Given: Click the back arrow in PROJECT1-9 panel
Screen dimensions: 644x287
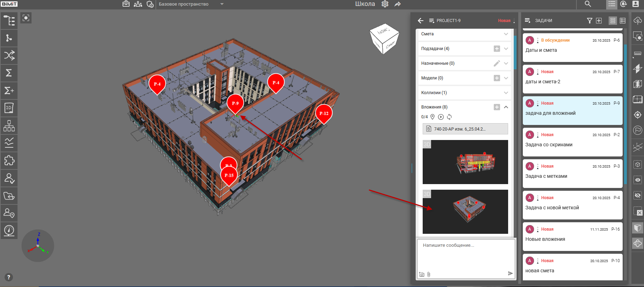Looking at the screenshot, I should (x=421, y=21).
